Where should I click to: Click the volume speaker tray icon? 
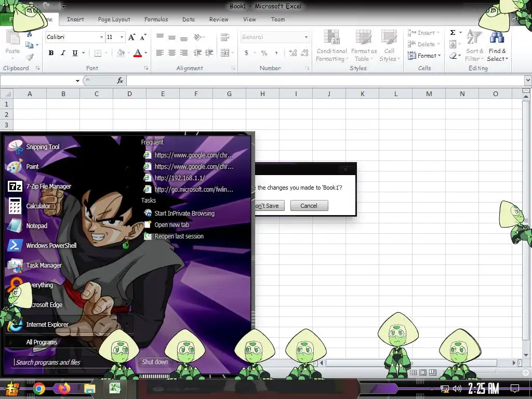coord(457,389)
